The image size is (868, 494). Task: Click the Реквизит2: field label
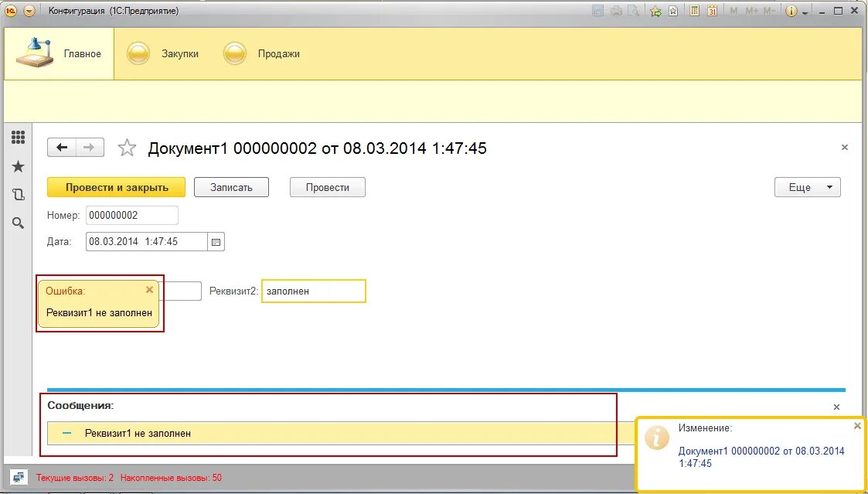click(x=234, y=291)
